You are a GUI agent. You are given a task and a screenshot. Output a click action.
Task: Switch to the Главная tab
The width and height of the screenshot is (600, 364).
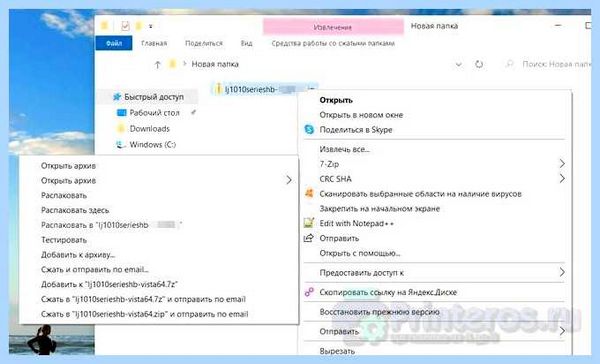[154, 43]
